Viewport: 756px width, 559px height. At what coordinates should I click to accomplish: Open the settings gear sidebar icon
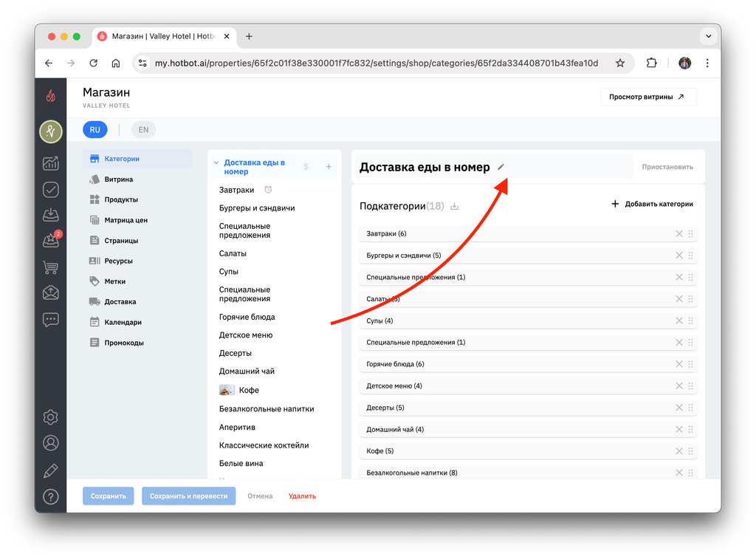(x=51, y=417)
